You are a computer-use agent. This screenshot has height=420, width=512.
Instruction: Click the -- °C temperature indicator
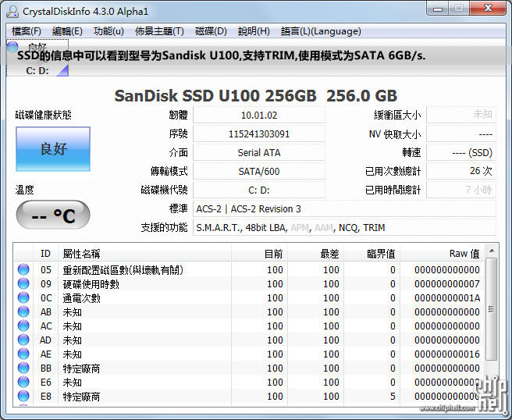point(53,215)
